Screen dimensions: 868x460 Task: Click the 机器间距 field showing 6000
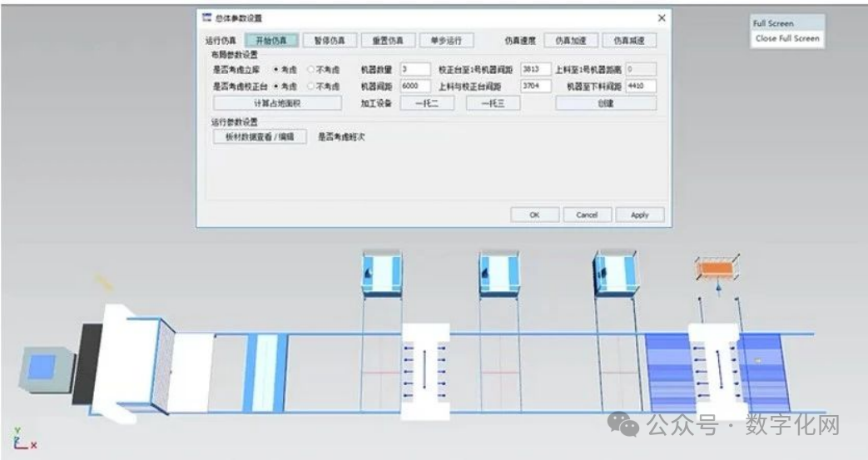point(414,86)
